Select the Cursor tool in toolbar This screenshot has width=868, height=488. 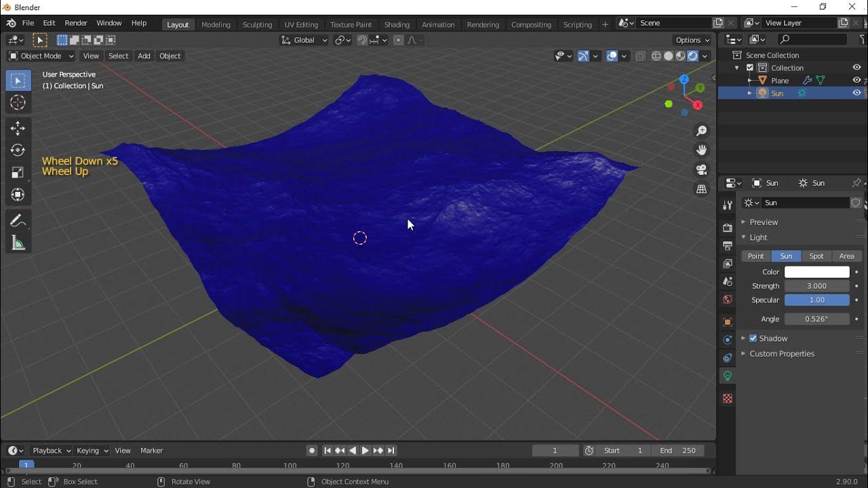[x=18, y=103]
